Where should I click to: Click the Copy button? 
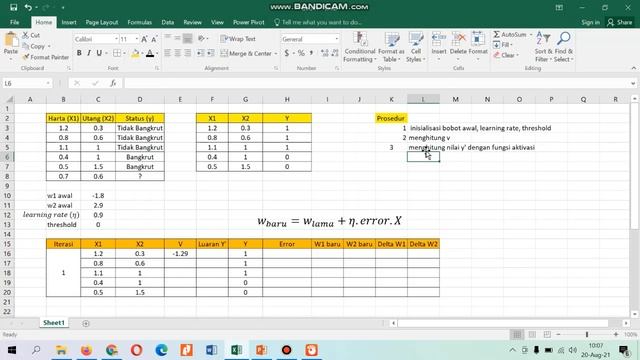click(34, 46)
